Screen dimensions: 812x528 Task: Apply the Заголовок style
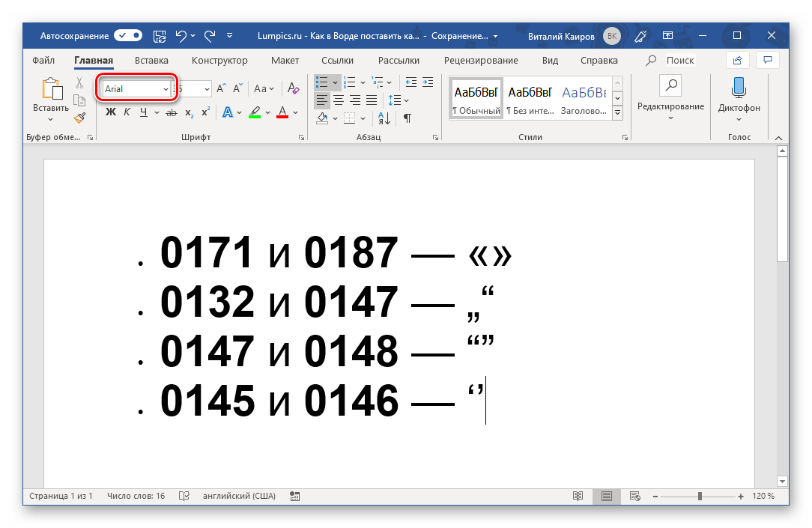point(584,98)
